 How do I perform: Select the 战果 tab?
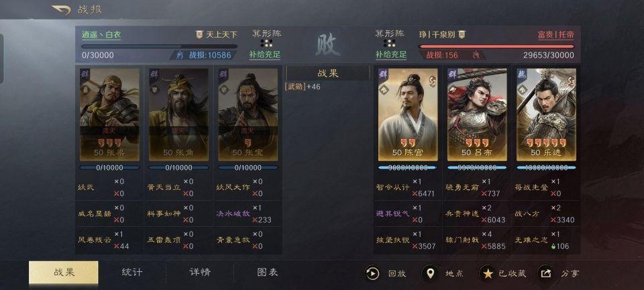coord(64,273)
